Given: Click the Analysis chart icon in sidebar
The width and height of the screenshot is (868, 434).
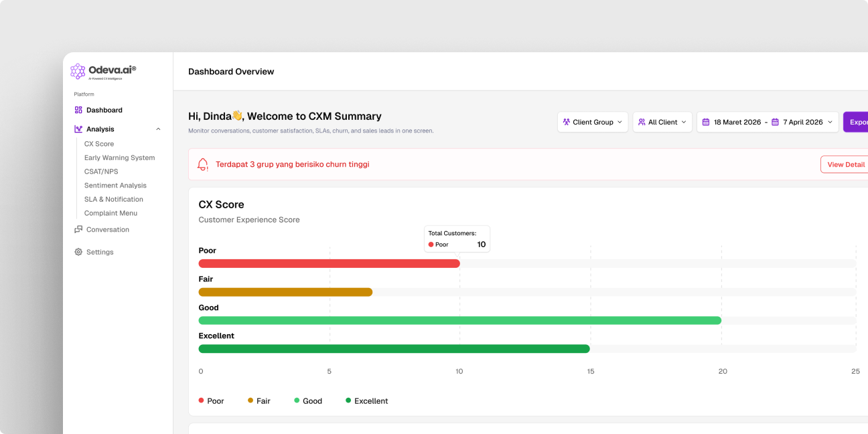Looking at the screenshot, I should [78, 129].
